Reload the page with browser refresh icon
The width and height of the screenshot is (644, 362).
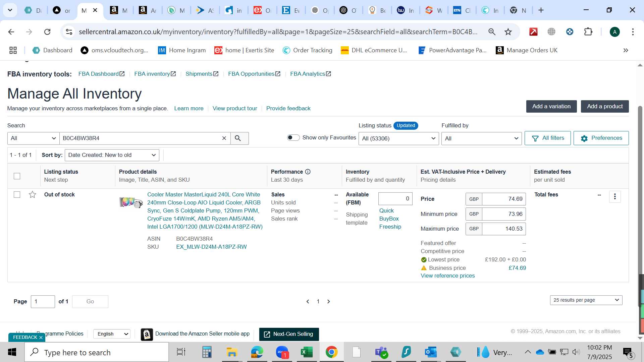point(47,32)
